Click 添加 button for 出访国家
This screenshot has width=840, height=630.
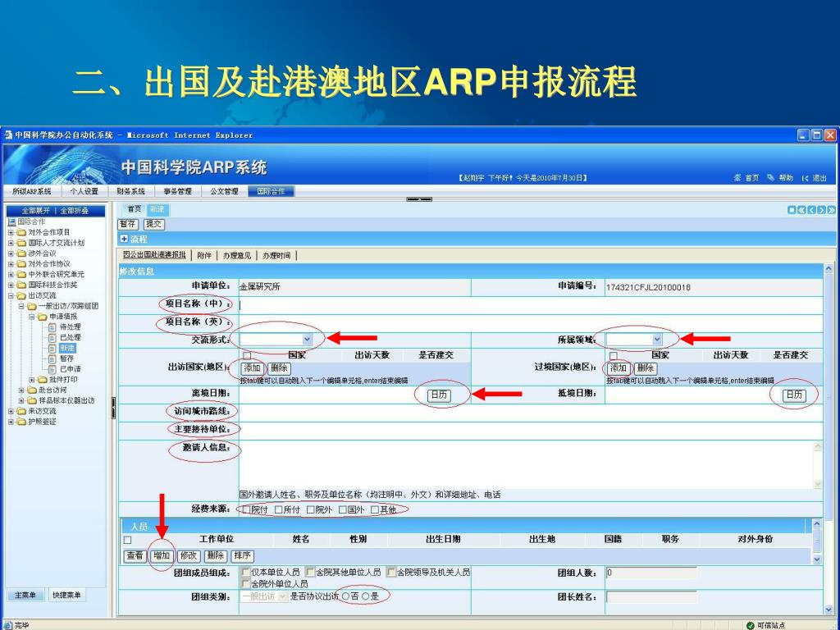(253, 368)
